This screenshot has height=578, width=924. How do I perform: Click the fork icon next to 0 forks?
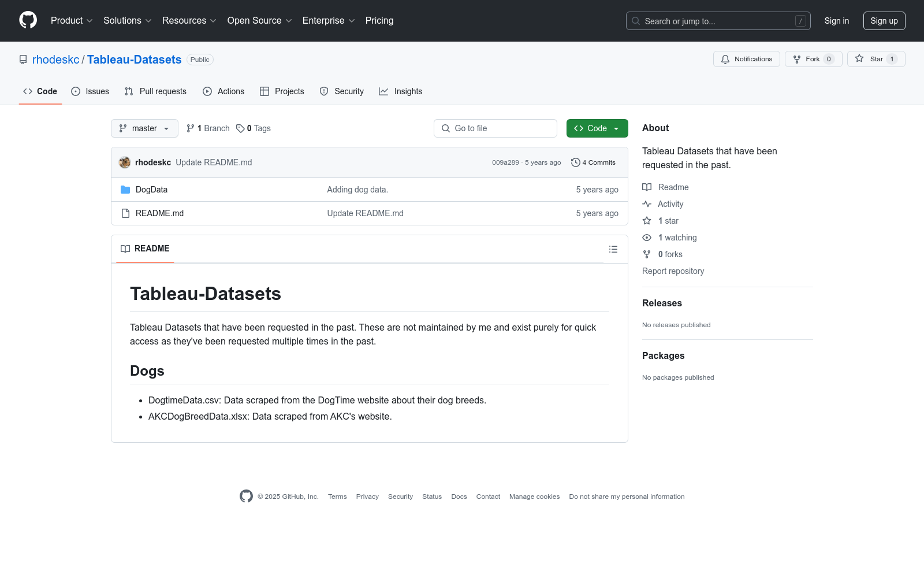pos(647,254)
